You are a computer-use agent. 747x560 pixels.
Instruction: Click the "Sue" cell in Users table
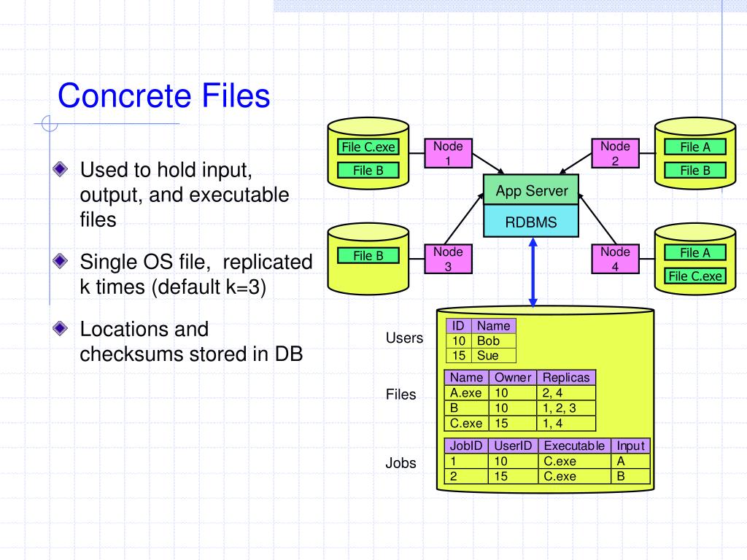pos(494,356)
